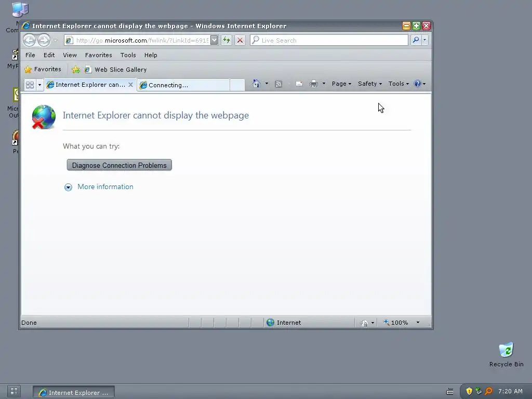
Task: Click the RSS feeds icon
Action: (278, 84)
